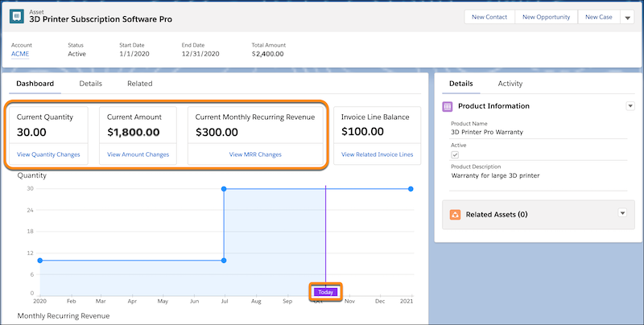Click the 2021 end data point on chart
This screenshot has width=644, height=325.
pos(411,189)
